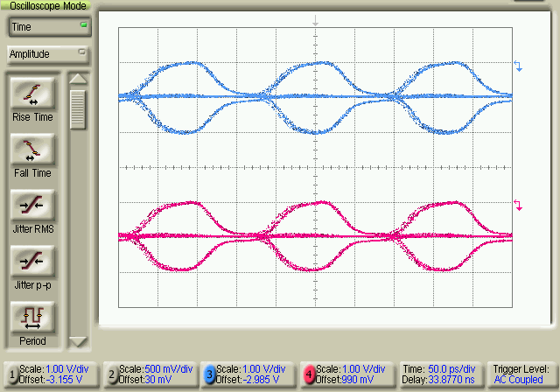Image resolution: width=560 pixels, height=392 pixels.
Task: Click the pink channel 4 ground marker
Action: click(x=518, y=205)
